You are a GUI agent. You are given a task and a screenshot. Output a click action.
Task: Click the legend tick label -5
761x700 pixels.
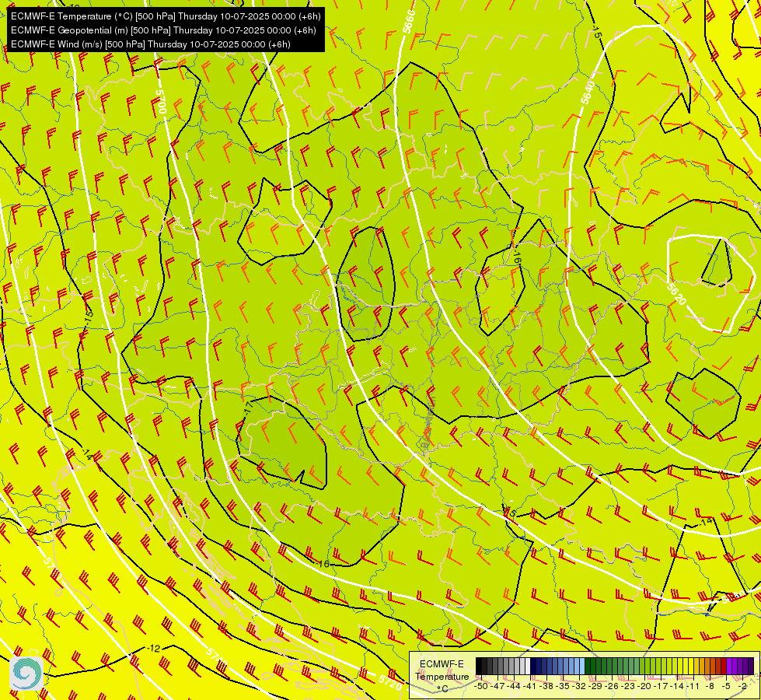[727, 686]
